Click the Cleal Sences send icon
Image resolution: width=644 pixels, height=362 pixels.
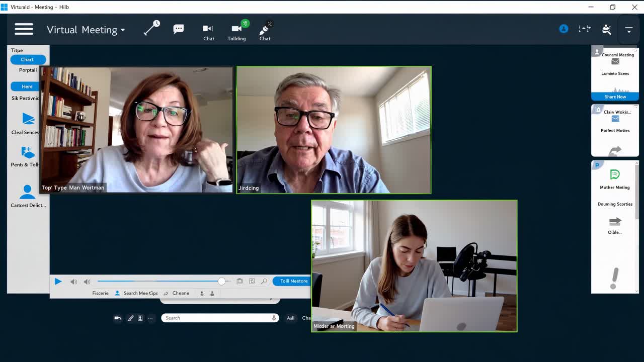click(x=28, y=119)
